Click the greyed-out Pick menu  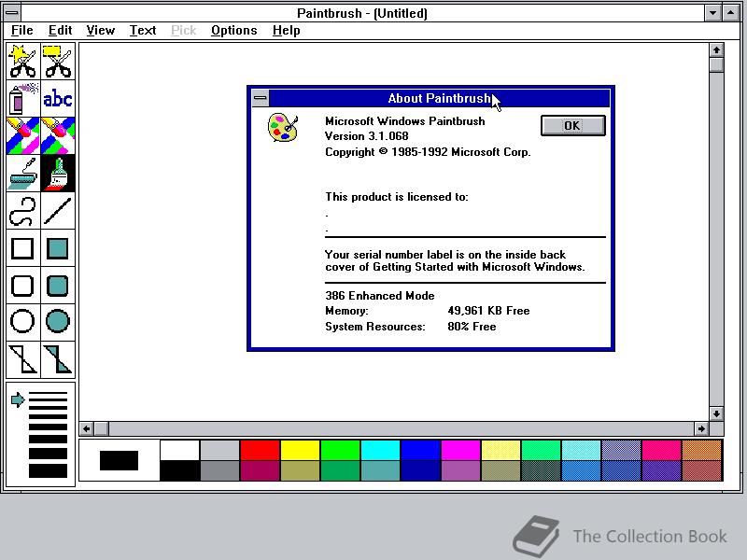click(x=183, y=31)
